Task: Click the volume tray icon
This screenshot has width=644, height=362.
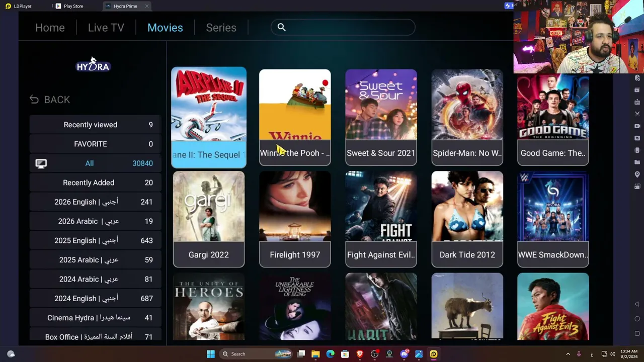Action: (613, 354)
